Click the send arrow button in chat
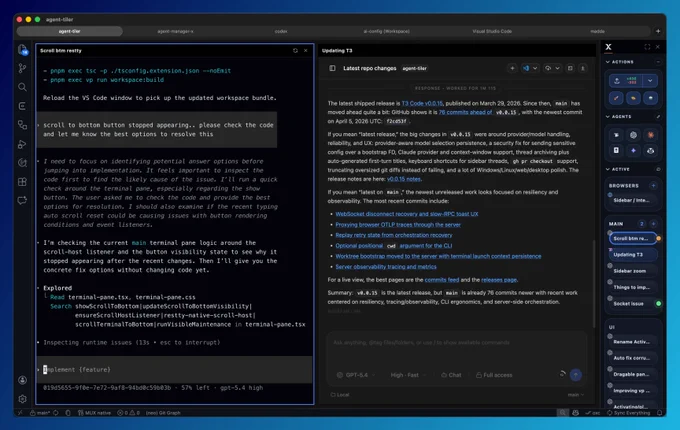680x430 pixels. point(575,375)
